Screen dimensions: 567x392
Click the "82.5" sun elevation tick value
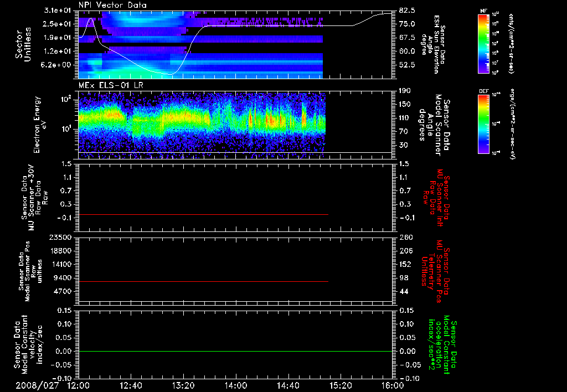(x=408, y=11)
